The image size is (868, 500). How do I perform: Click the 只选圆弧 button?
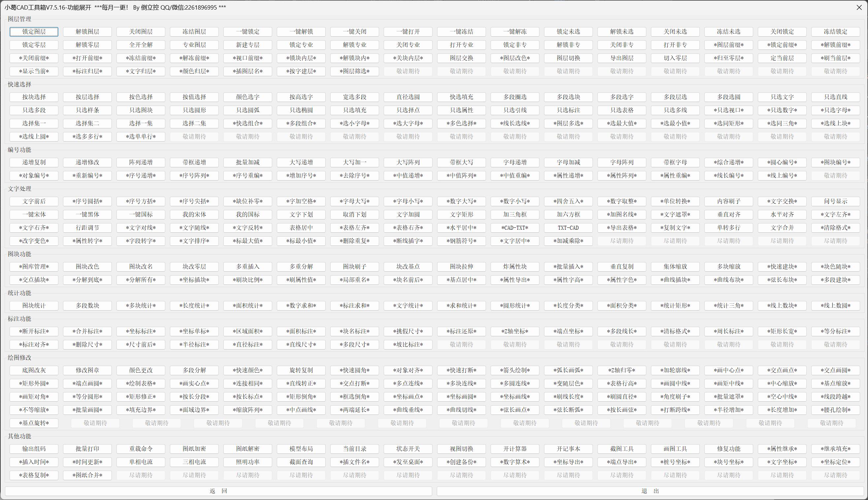(x=247, y=110)
